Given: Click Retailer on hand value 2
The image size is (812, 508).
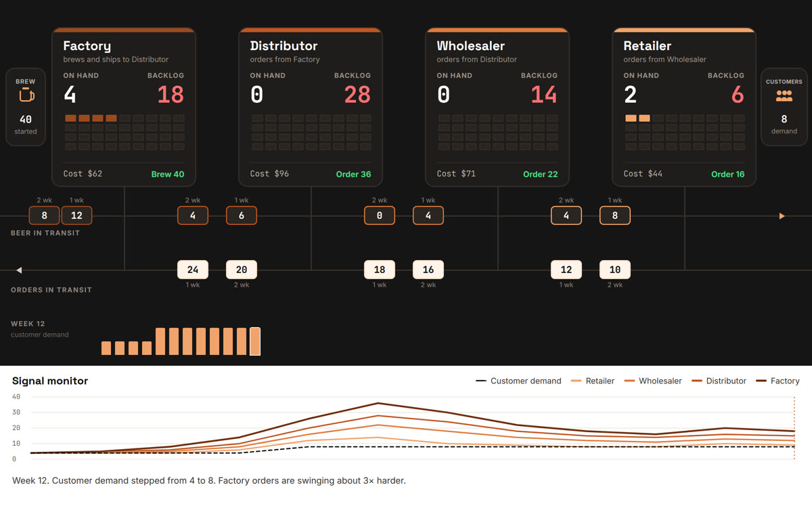Looking at the screenshot, I should [630, 95].
